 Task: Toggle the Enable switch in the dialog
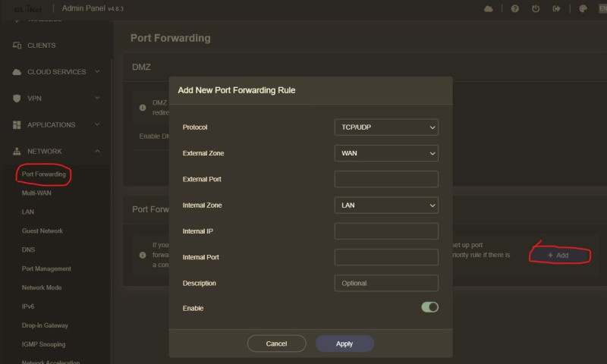[x=429, y=307]
